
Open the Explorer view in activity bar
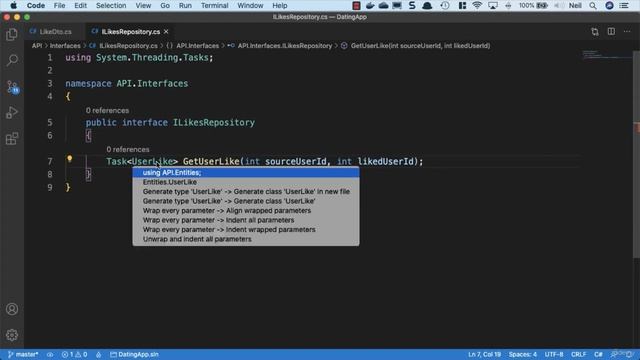point(12,35)
